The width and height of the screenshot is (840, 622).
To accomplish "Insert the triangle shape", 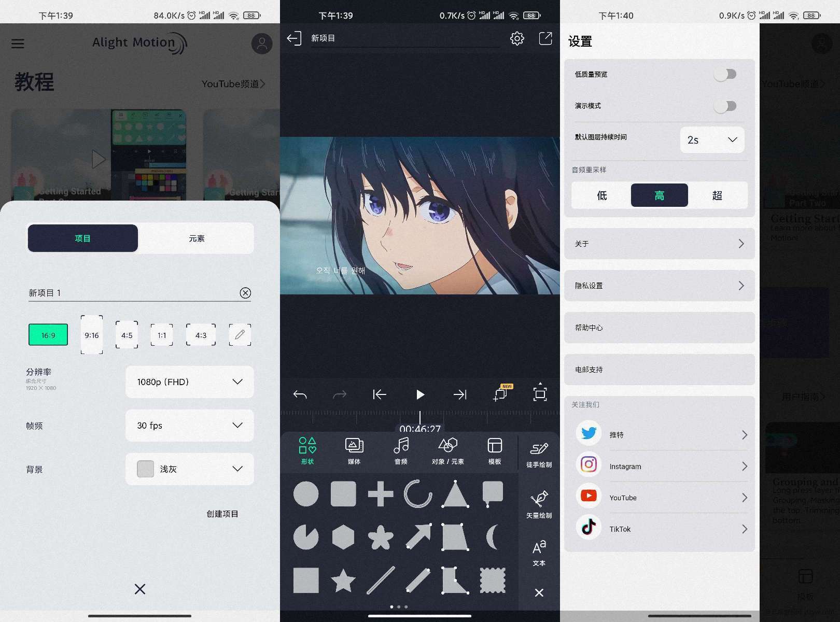I will point(455,493).
